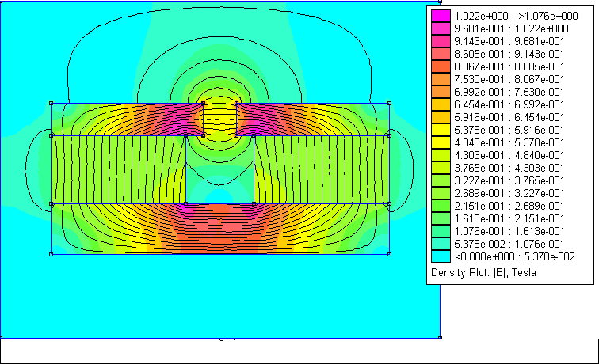Click the magenta swatch for 1.022e+000 : >1.076e+000
Screen dimensions: 599x364
pyautogui.click(x=441, y=16)
